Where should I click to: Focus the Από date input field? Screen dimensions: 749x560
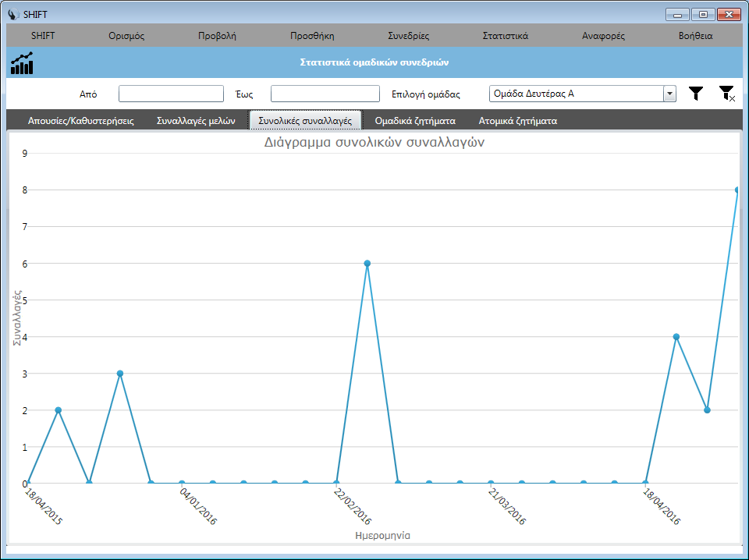click(x=171, y=94)
